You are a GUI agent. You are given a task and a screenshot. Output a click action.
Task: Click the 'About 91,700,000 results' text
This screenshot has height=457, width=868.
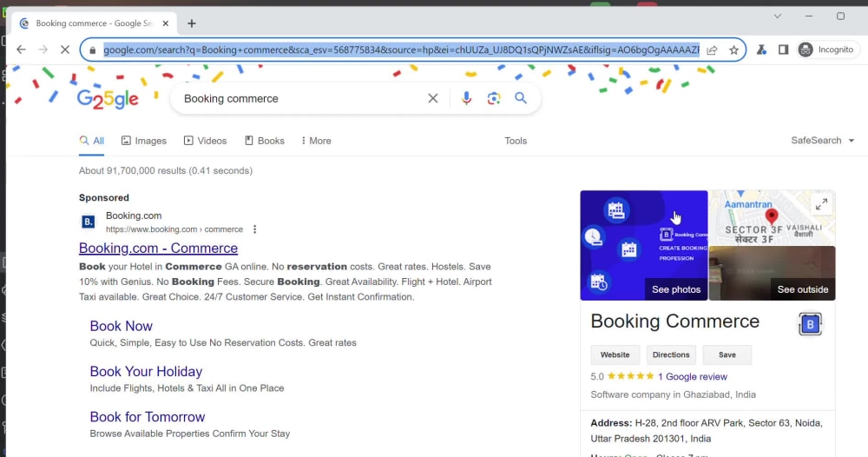[x=166, y=170]
